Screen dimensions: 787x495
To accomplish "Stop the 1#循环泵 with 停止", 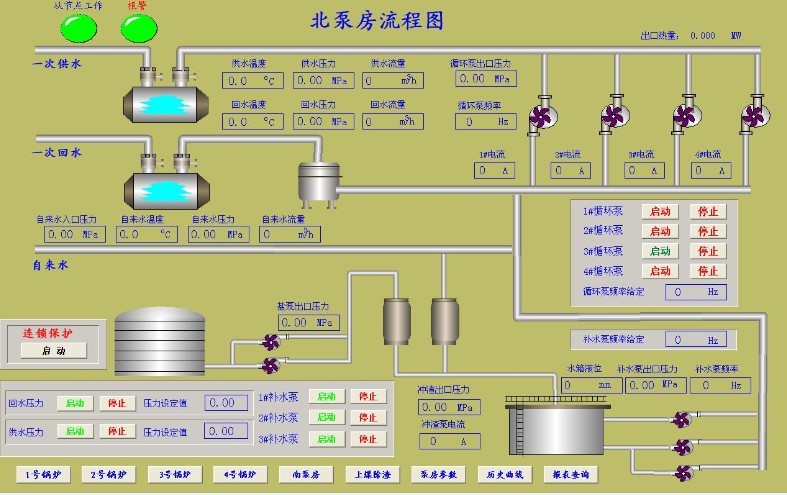I will [x=708, y=211].
